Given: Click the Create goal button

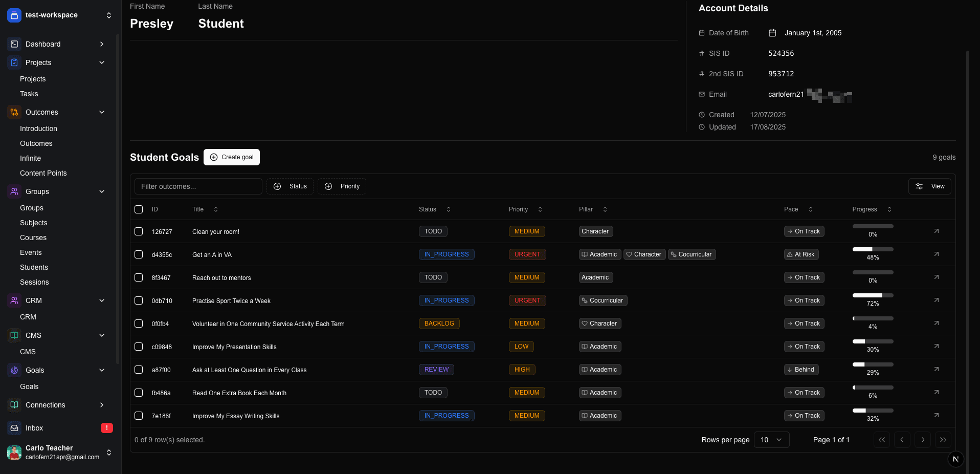Looking at the screenshot, I should tap(232, 157).
